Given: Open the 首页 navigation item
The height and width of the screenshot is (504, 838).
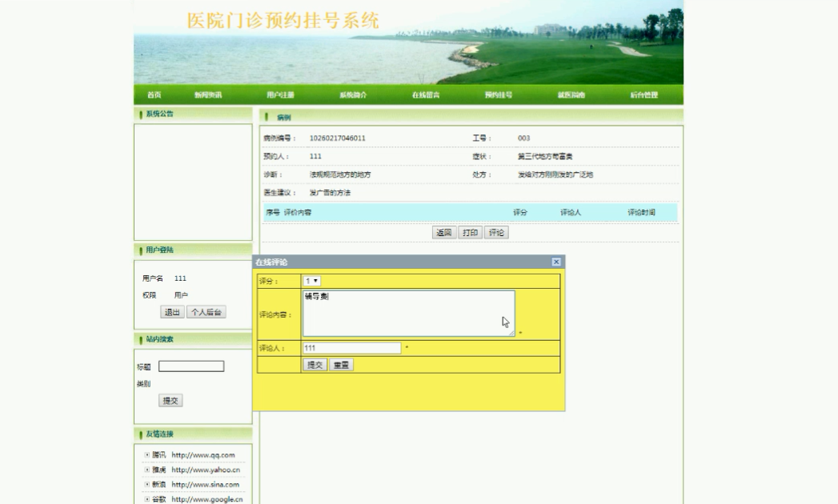Looking at the screenshot, I should (154, 95).
